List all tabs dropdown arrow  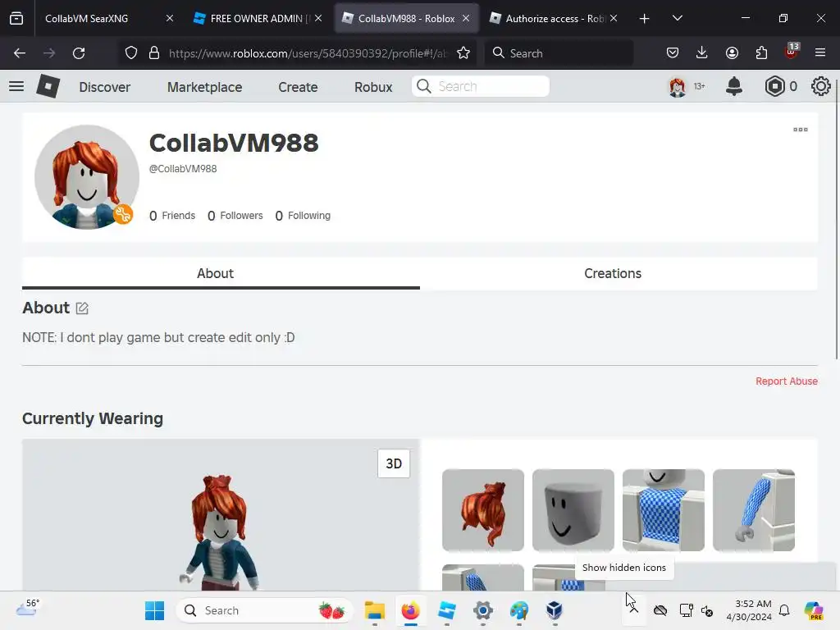tap(677, 19)
